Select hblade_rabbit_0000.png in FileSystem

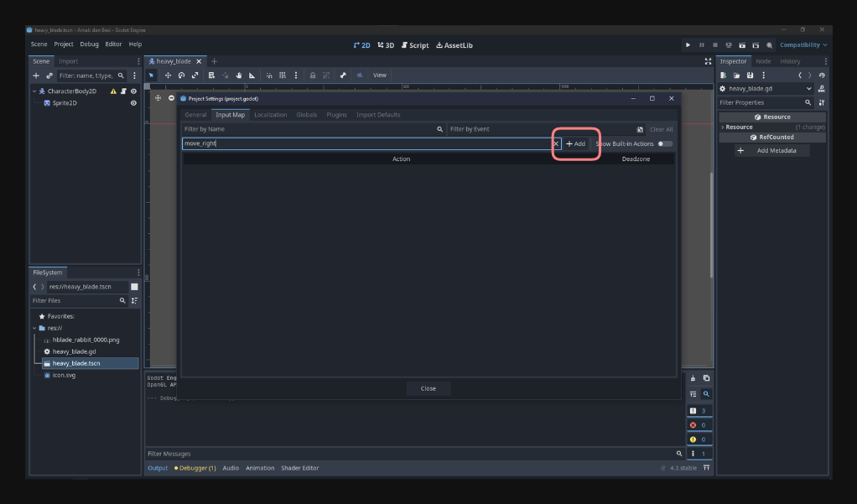[x=86, y=340]
